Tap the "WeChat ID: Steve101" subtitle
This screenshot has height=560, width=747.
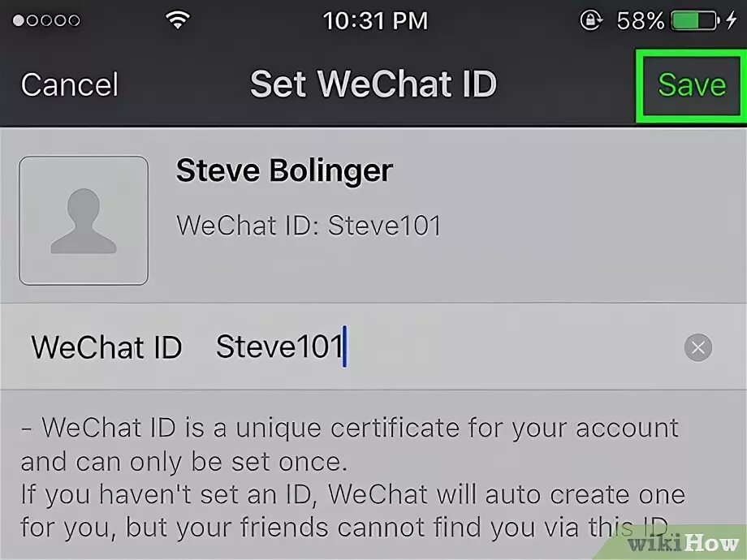click(x=309, y=226)
